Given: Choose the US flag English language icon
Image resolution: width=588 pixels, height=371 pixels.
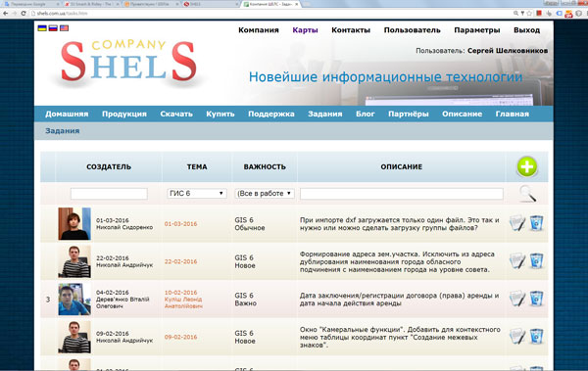Looking at the screenshot, I should (64, 28).
